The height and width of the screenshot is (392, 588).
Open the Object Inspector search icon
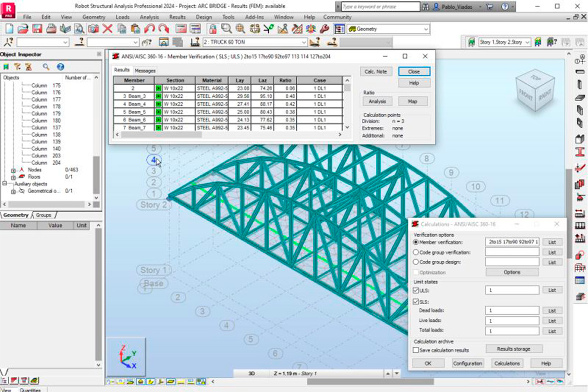tap(46, 67)
